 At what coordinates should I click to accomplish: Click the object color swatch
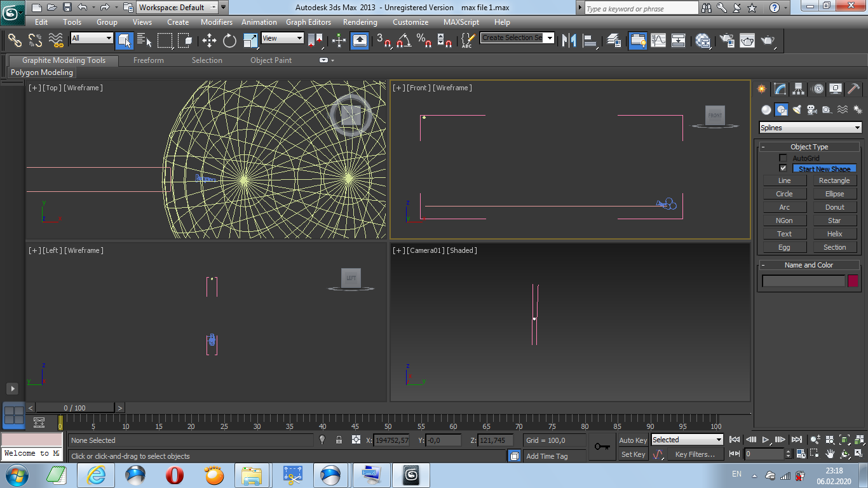pos(853,281)
